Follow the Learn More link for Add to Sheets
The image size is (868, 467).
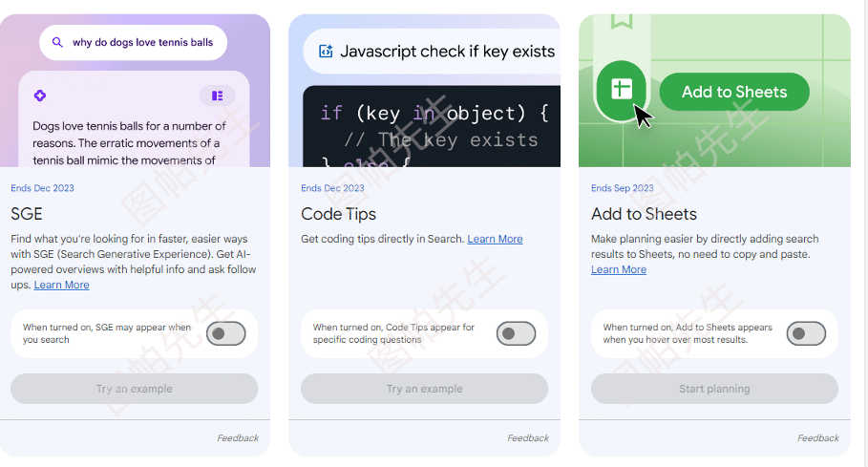(619, 269)
